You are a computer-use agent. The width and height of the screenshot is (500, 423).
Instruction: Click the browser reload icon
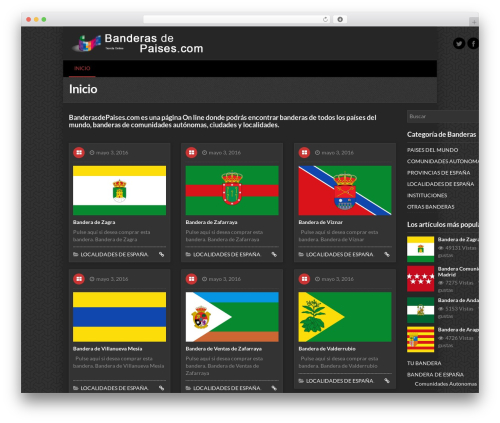click(325, 20)
